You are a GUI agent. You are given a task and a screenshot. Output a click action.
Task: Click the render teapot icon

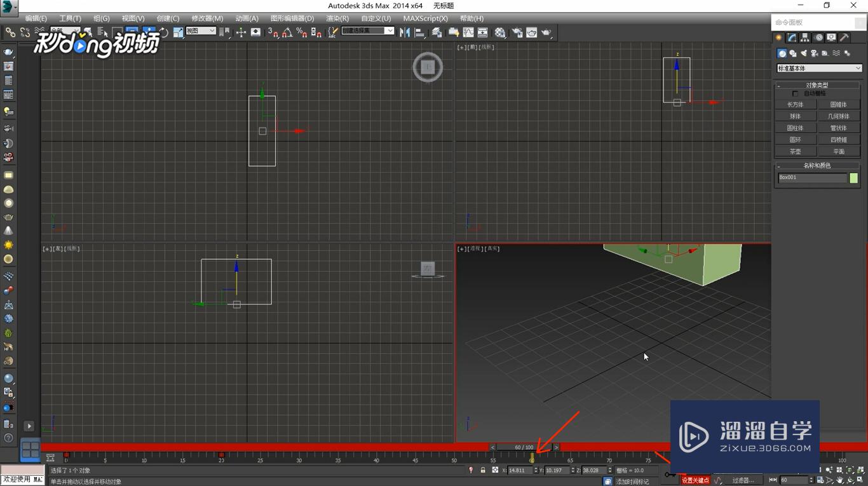pos(546,32)
